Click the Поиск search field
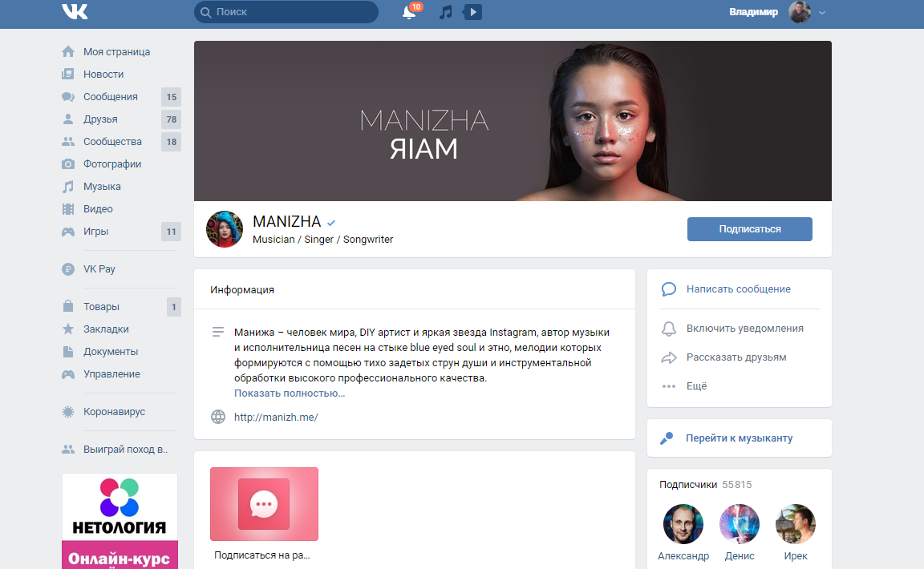924x569 pixels. point(286,12)
